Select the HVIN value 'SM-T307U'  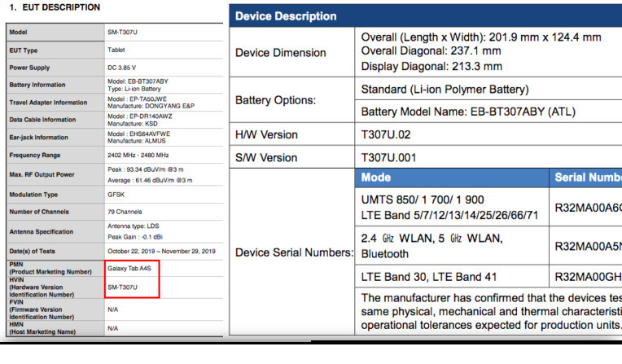[x=122, y=287]
